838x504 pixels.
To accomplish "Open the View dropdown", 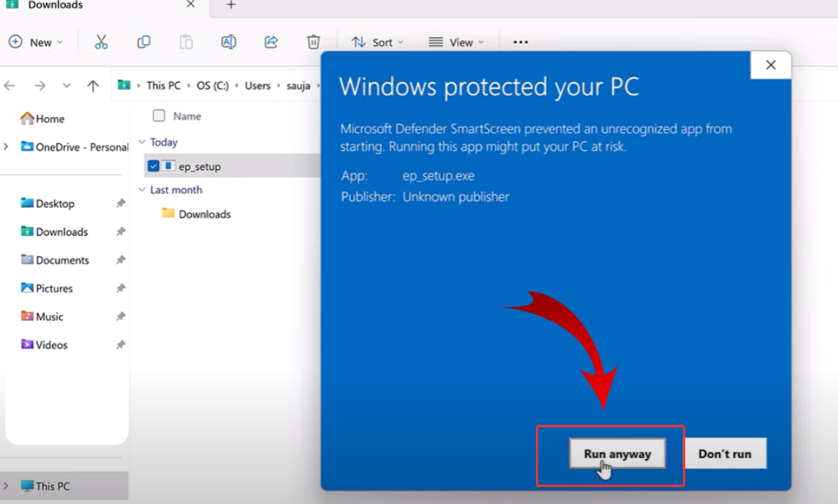I will point(456,42).
